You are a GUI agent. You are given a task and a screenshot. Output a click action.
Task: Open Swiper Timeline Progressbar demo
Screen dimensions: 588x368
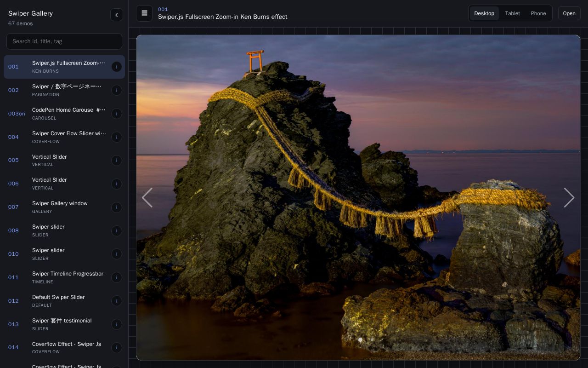64,277
